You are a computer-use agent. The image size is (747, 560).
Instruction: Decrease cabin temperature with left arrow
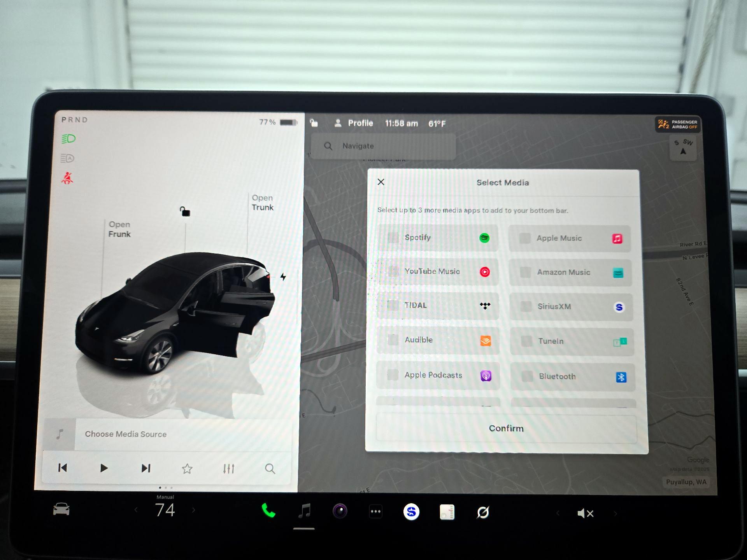(136, 510)
